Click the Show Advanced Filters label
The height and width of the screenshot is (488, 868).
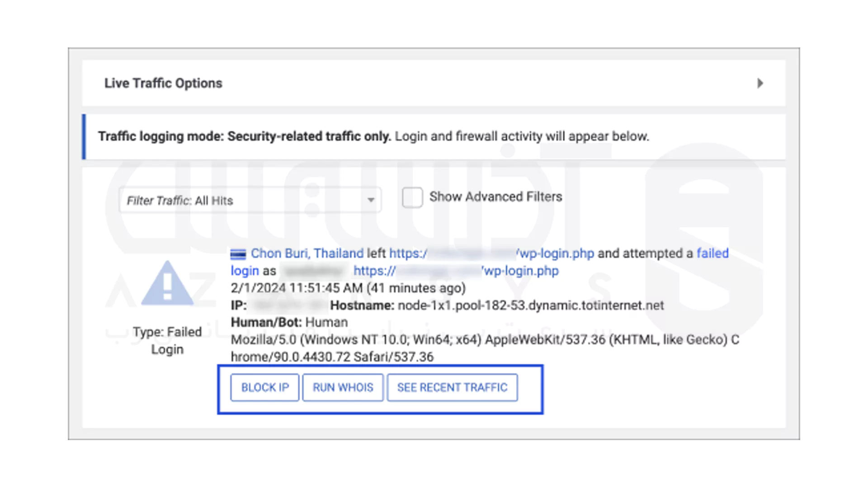[495, 197]
